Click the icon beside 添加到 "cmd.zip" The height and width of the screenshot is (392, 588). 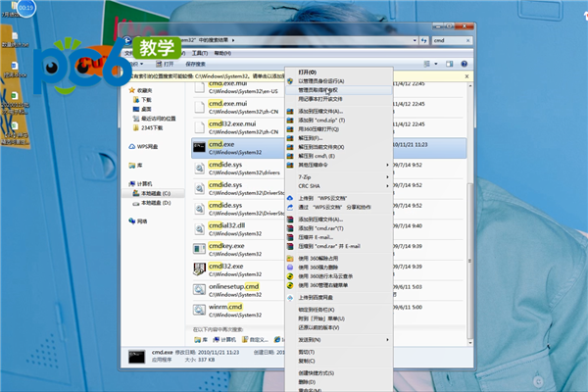point(290,121)
